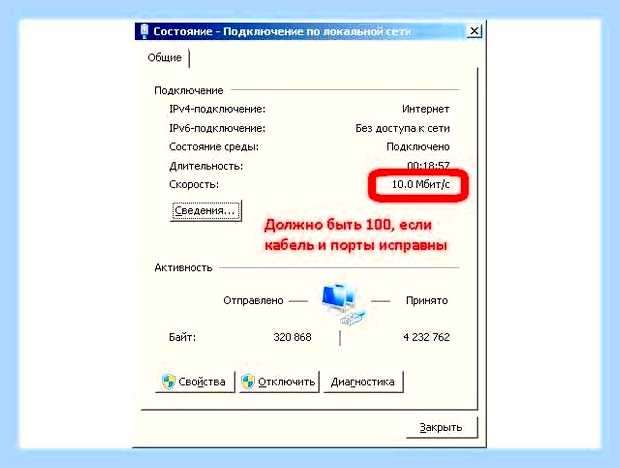
Task: Click the IPv4 status value Интернет
Action: [425, 109]
